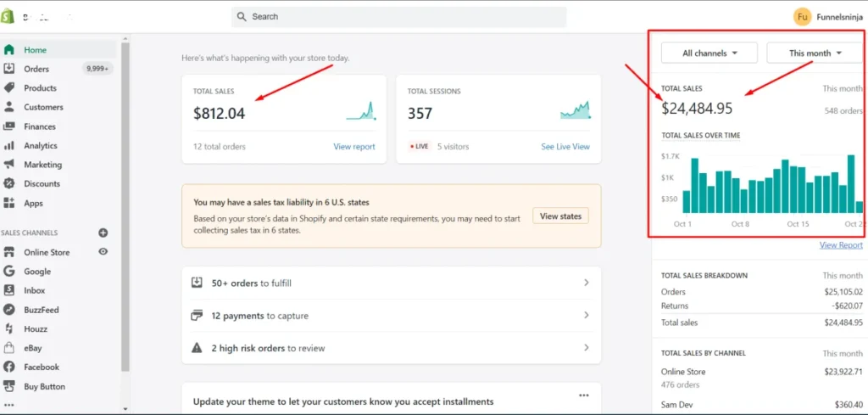Click the eBay shopping bag icon
The image size is (868, 415).
[8, 348]
